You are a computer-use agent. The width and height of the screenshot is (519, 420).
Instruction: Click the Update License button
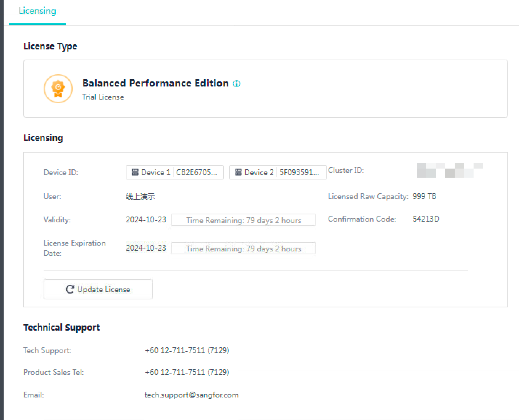pyautogui.click(x=98, y=289)
